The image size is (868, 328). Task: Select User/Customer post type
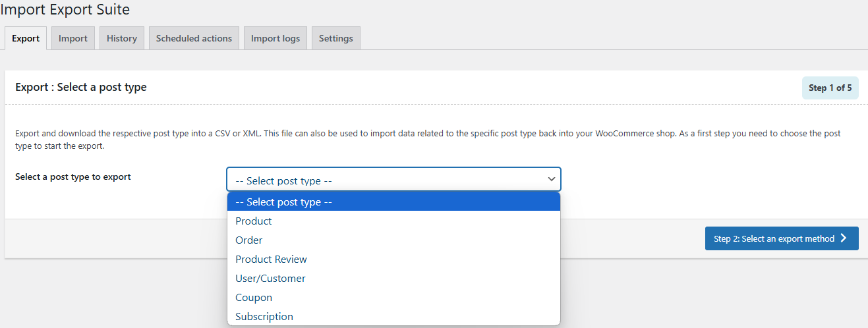(x=393, y=279)
